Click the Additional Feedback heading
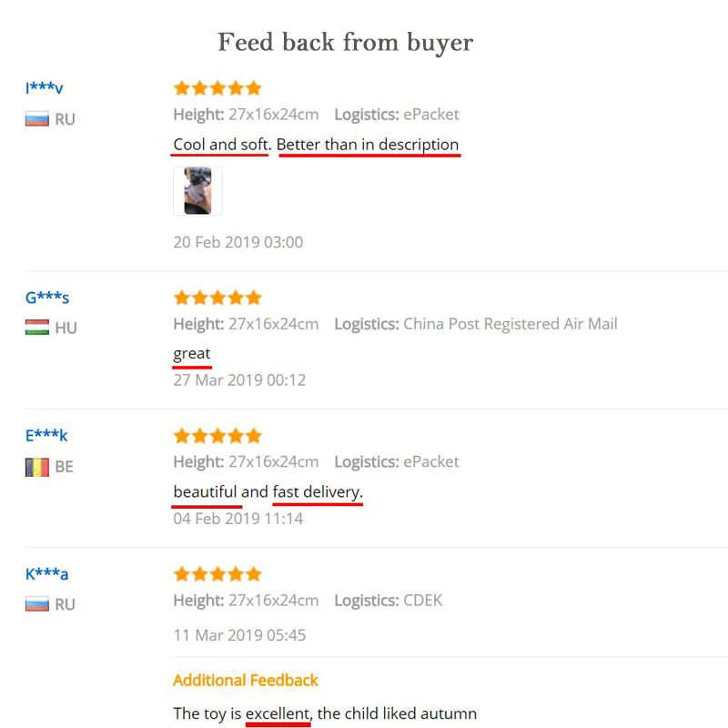Image resolution: width=728 pixels, height=728 pixels. pyautogui.click(x=246, y=680)
